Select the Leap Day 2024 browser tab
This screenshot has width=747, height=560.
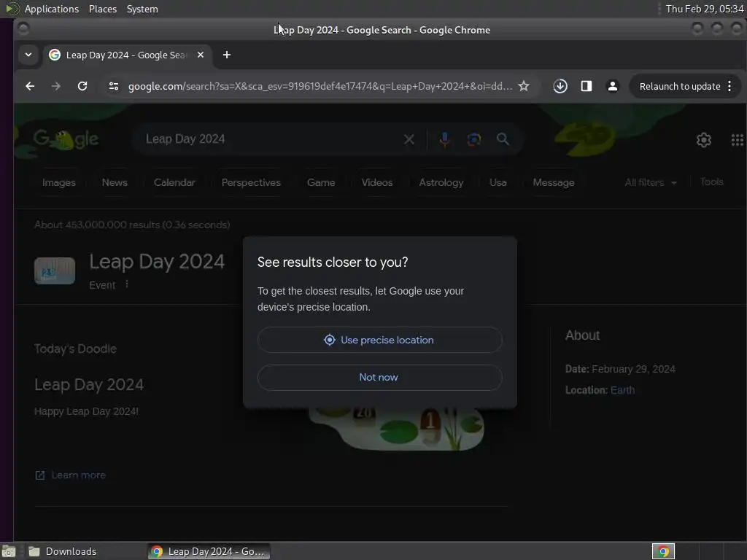[127, 55]
